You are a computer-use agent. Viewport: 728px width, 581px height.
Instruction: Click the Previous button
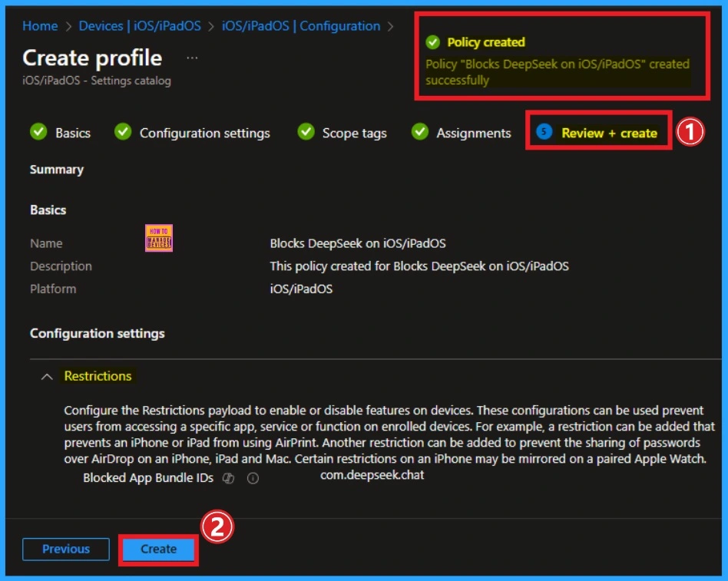tap(66, 550)
